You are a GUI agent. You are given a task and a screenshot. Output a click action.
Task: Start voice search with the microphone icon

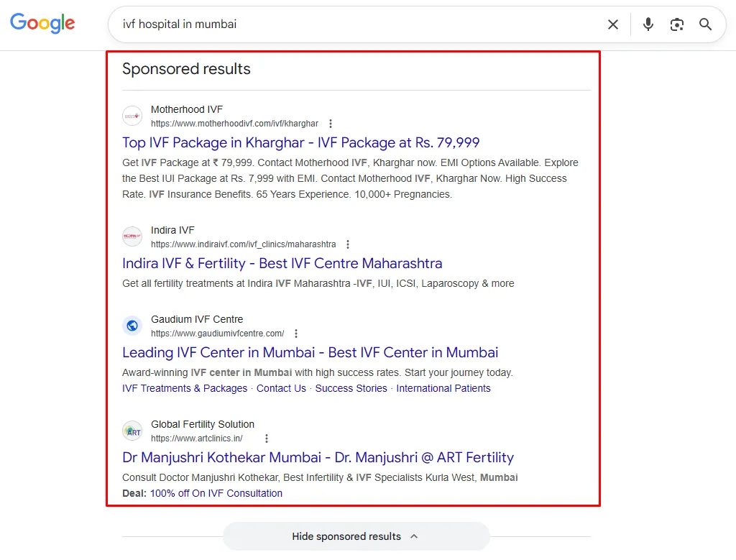[648, 24]
